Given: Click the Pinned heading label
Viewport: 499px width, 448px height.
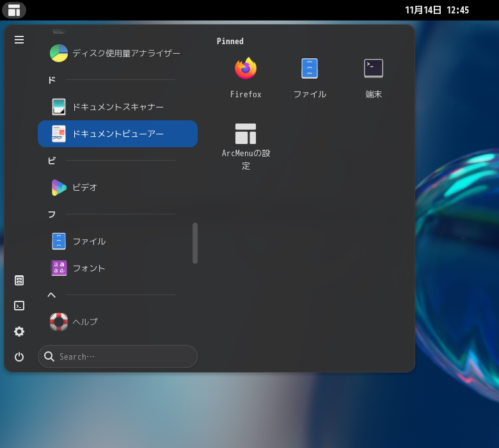Looking at the screenshot, I should (x=230, y=42).
